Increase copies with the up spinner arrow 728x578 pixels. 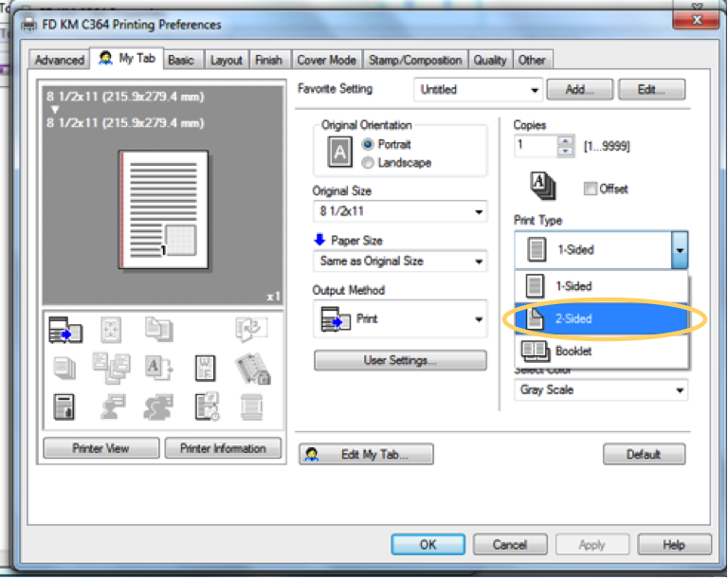coord(566,141)
